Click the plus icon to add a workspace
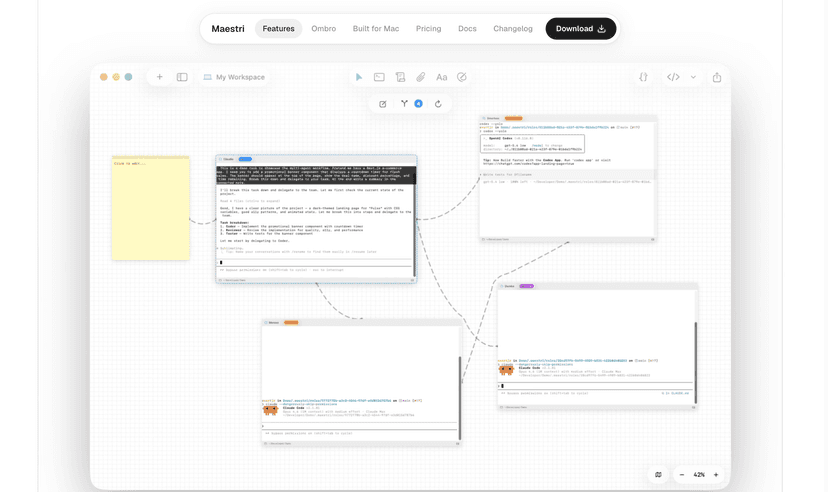Screen dimensions: 828x492 (x=159, y=77)
